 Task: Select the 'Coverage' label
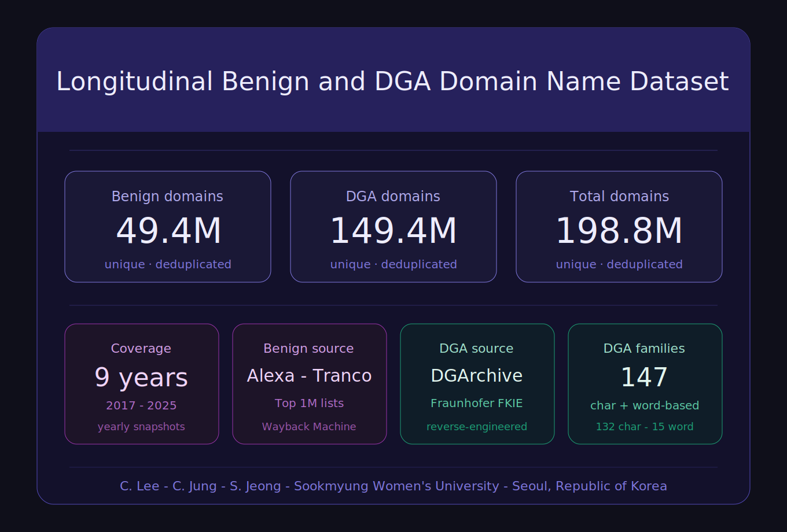pos(141,349)
